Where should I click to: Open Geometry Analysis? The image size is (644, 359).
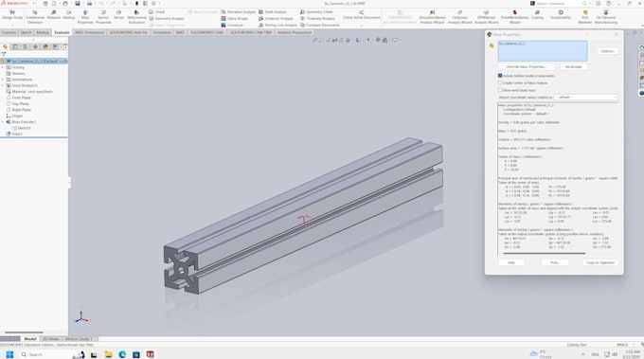pos(167,19)
